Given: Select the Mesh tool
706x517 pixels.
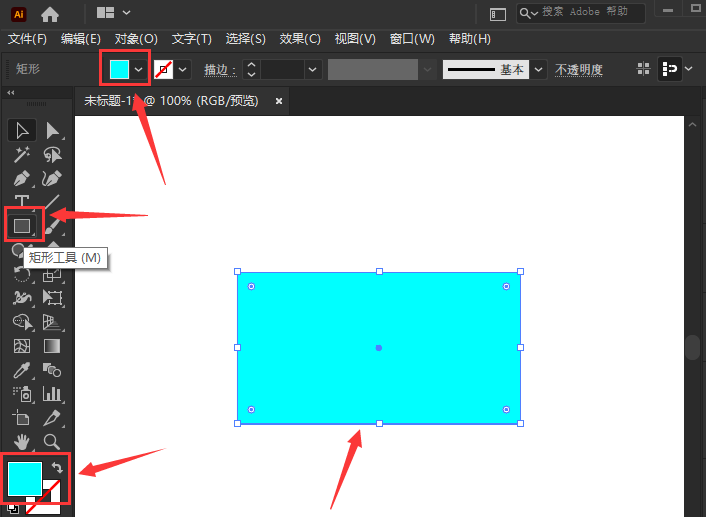Looking at the screenshot, I should point(22,346).
